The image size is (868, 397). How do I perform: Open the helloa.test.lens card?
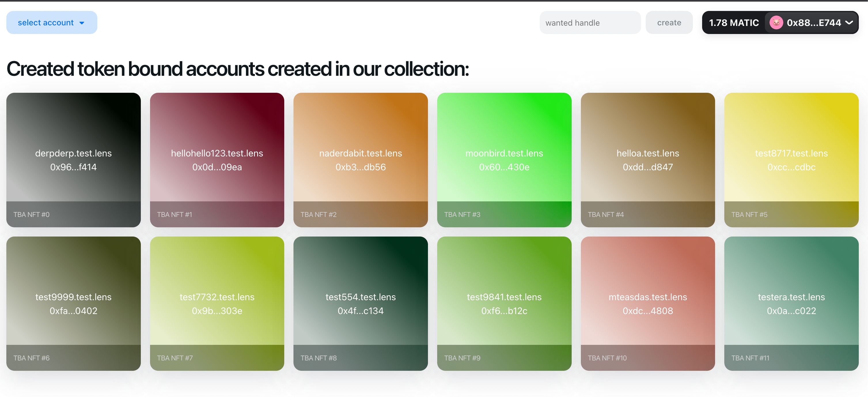648,160
